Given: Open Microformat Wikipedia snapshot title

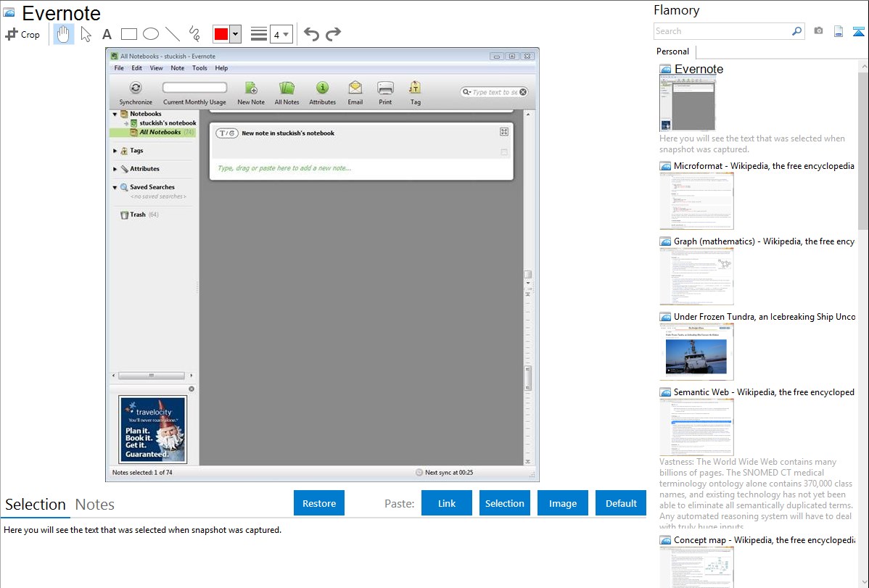Looking at the screenshot, I should [764, 166].
